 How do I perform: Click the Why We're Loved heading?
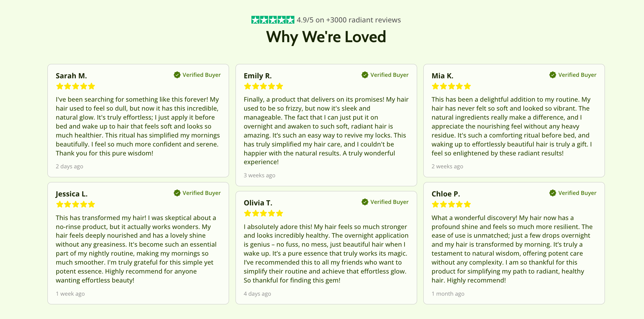click(x=326, y=37)
